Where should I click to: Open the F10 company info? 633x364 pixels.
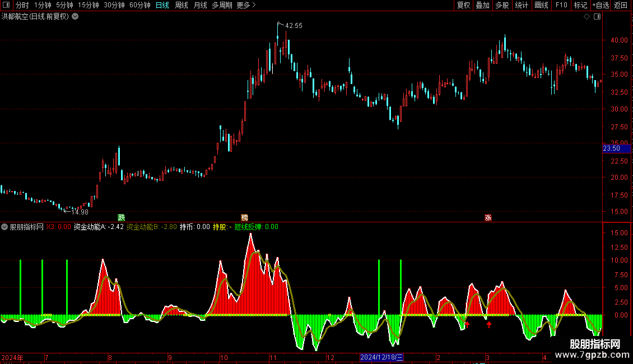click(561, 5)
